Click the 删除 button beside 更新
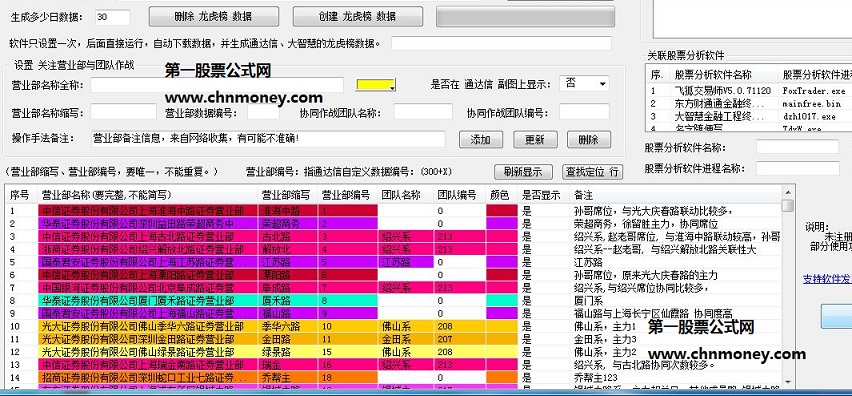This screenshot has height=396, width=852. tap(588, 140)
